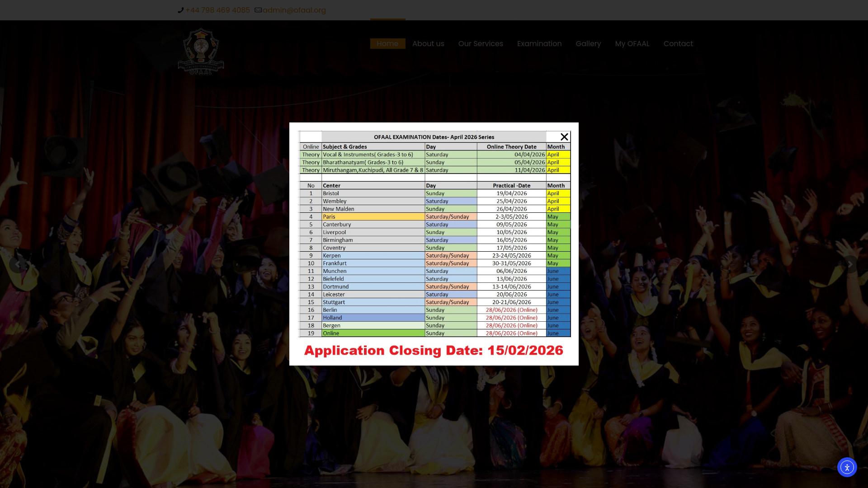
Task: Click the 'Liverpool' center cell
Action: click(373, 232)
